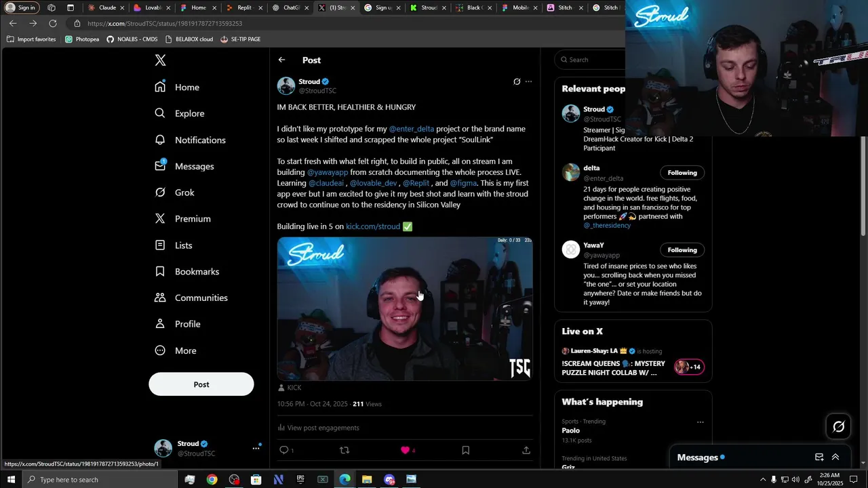Open the Windows Start menu
This screenshot has height=488, width=868.
coord(11,479)
